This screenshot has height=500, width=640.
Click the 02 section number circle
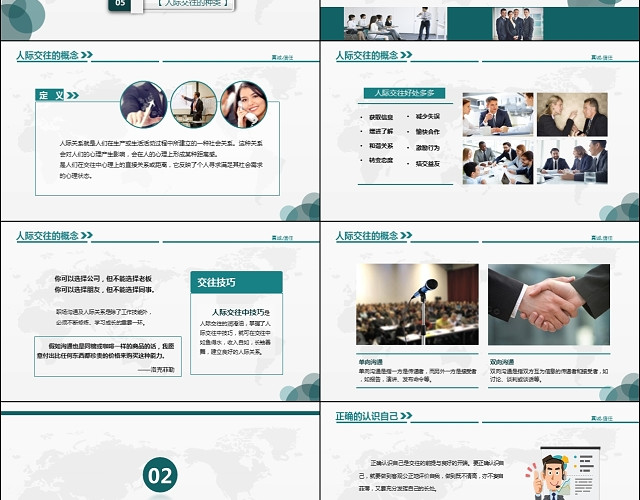[160, 475]
